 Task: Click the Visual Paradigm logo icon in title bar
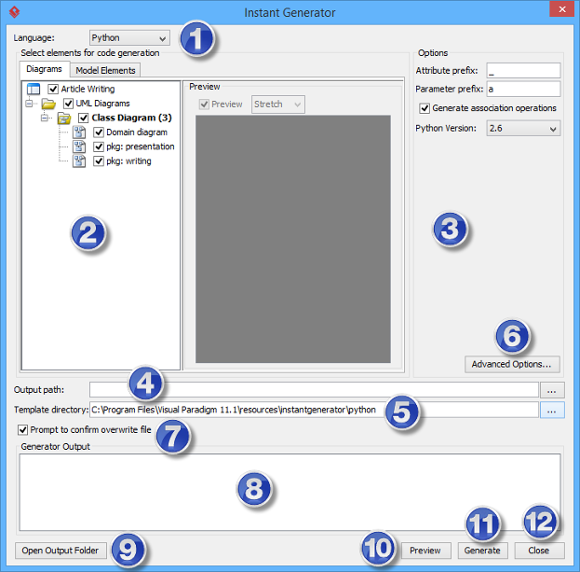pos(14,12)
